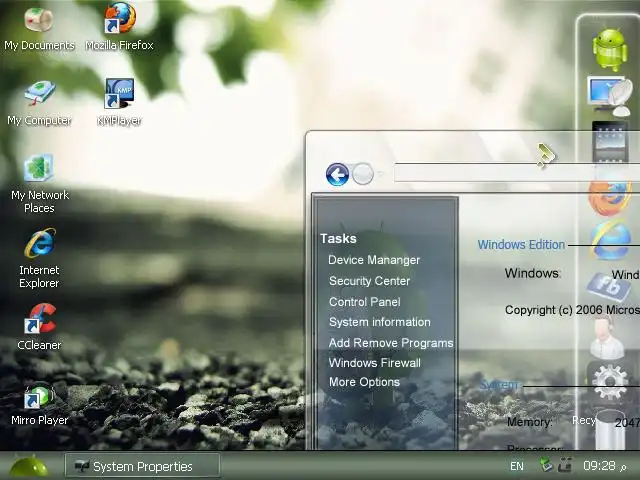Viewport: 640px width, 480px height.
Task: Click the Tasks heading text
Action: 338,238
